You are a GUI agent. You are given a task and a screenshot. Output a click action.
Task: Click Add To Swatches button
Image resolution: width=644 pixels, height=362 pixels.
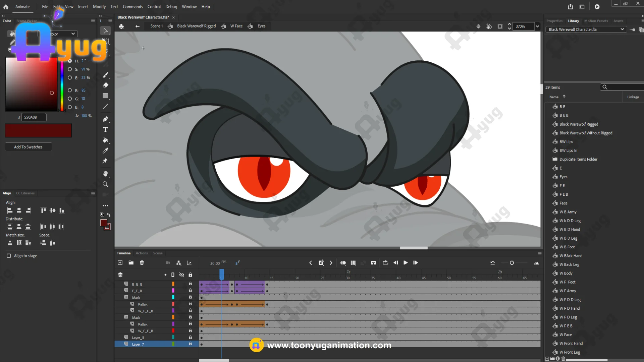28,147
